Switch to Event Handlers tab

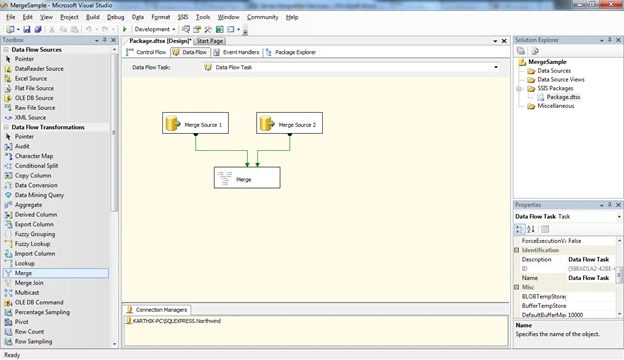236,52
